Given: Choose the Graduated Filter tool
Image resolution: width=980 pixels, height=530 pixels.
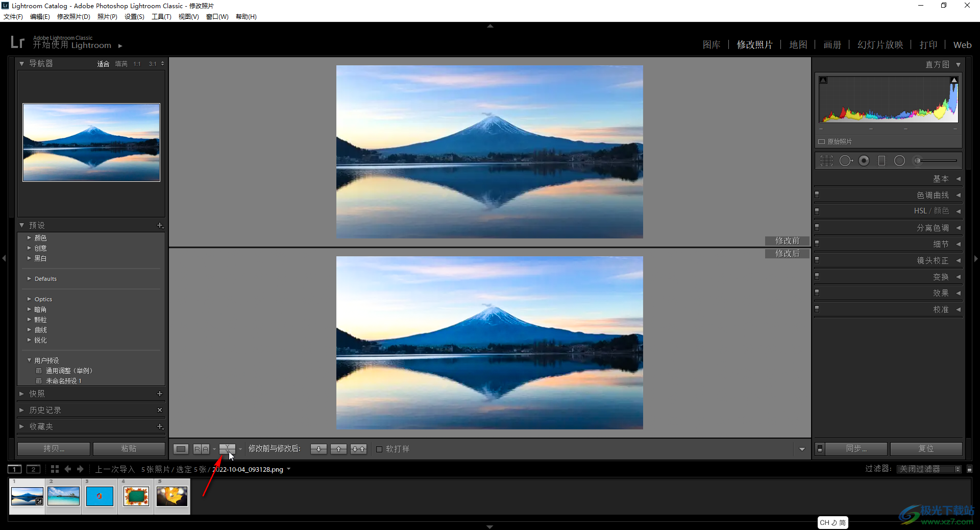Looking at the screenshot, I should (x=881, y=161).
